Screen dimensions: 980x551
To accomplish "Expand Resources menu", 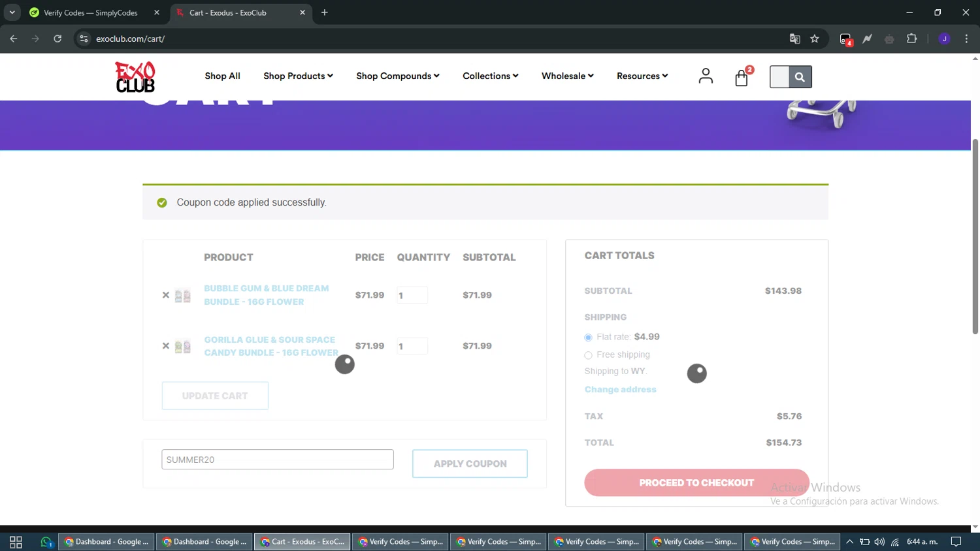I will [642, 76].
